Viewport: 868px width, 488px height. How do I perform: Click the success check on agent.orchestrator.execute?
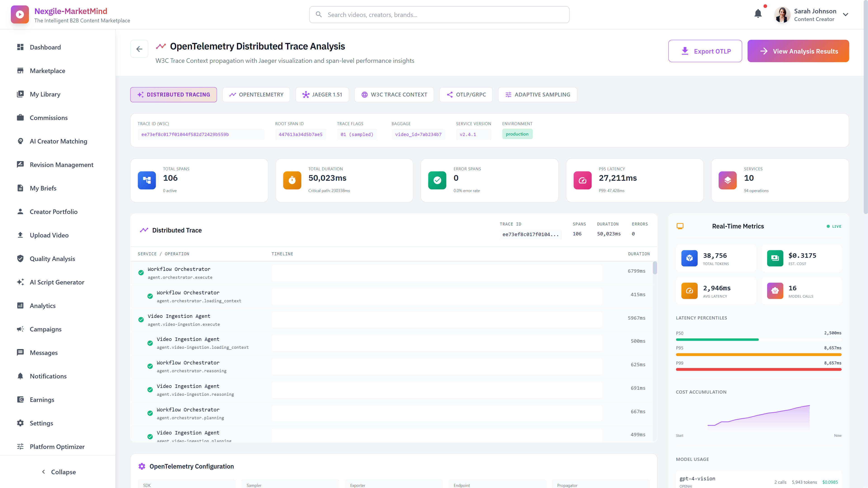(x=141, y=273)
